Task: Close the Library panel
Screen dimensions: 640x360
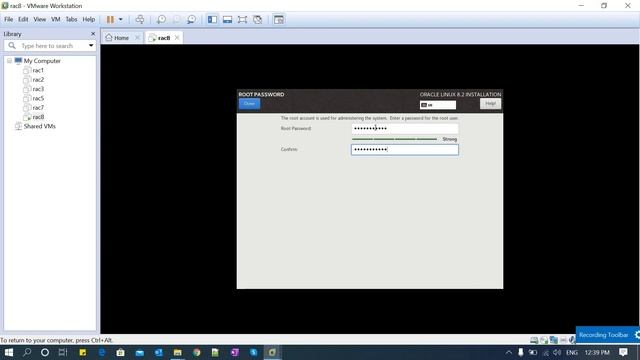Action: (x=93, y=34)
